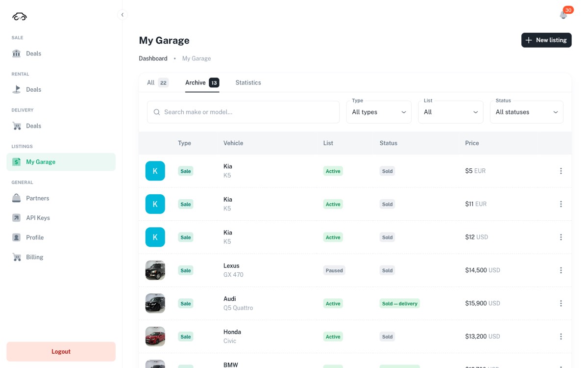Click the Price column header
Image resolution: width=588 pixels, height=368 pixels.
(x=472, y=143)
